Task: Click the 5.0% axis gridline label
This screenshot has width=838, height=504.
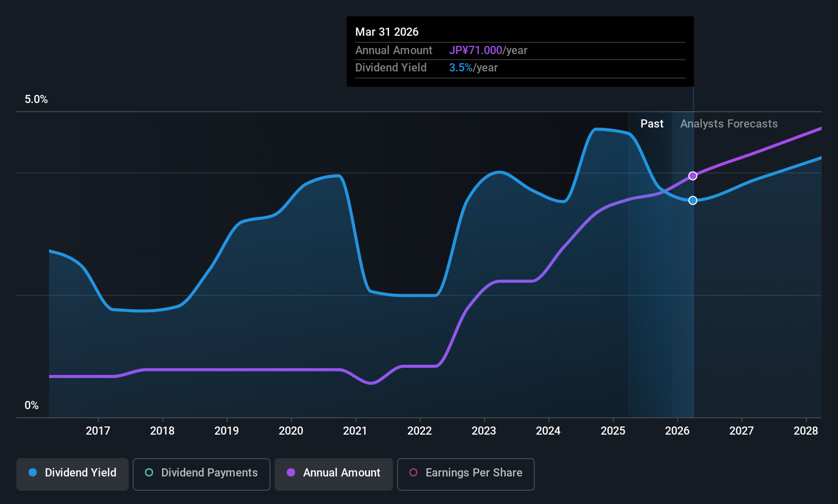Action: pos(36,99)
